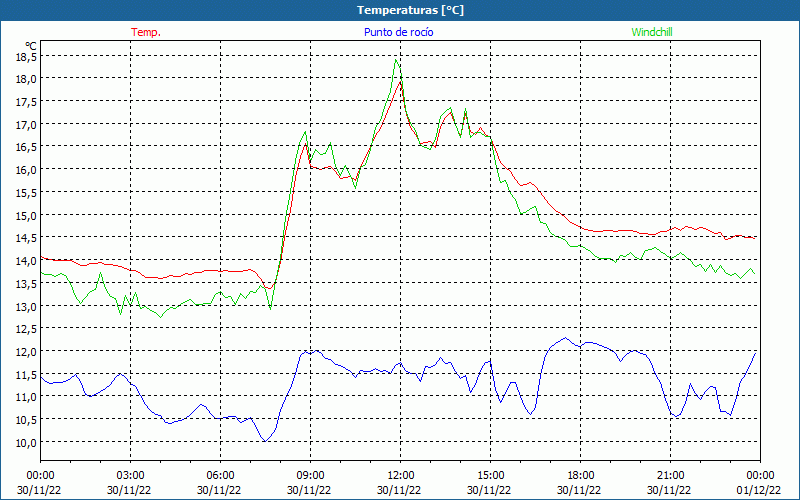Click the 06:00 time axis label
Viewport: 800px width, 500px height.
pos(220,476)
